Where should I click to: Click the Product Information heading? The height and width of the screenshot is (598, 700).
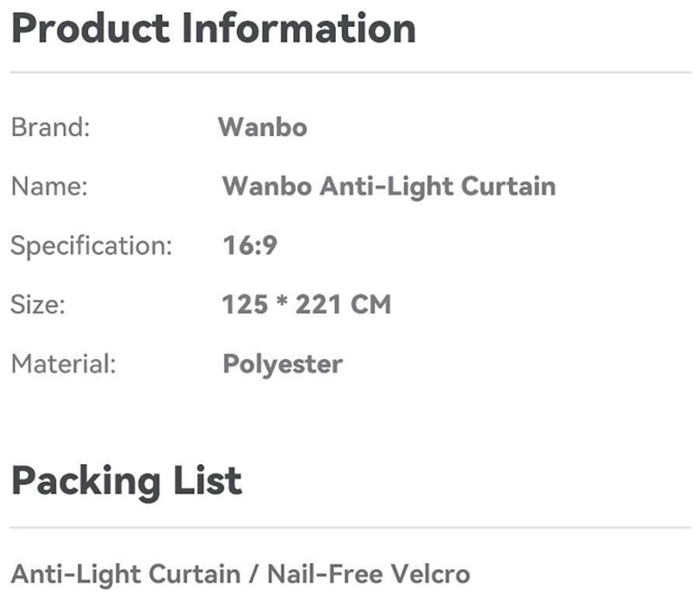213,29
